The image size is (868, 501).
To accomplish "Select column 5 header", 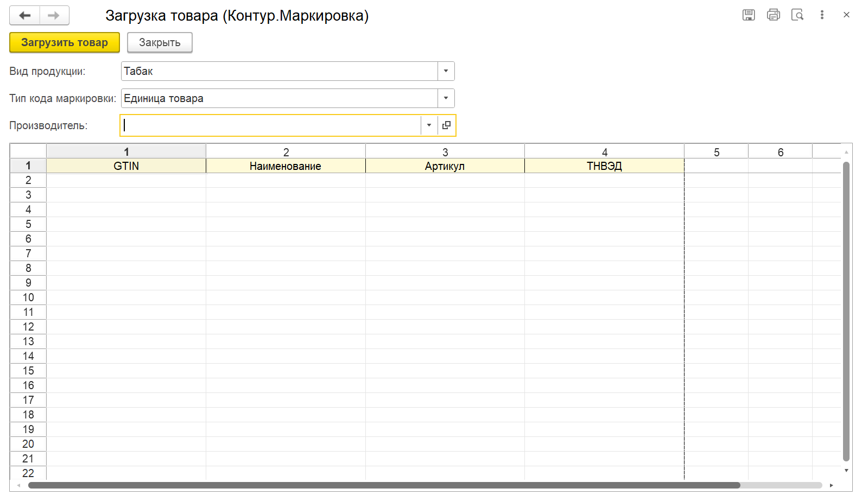I will click(x=717, y=151).
